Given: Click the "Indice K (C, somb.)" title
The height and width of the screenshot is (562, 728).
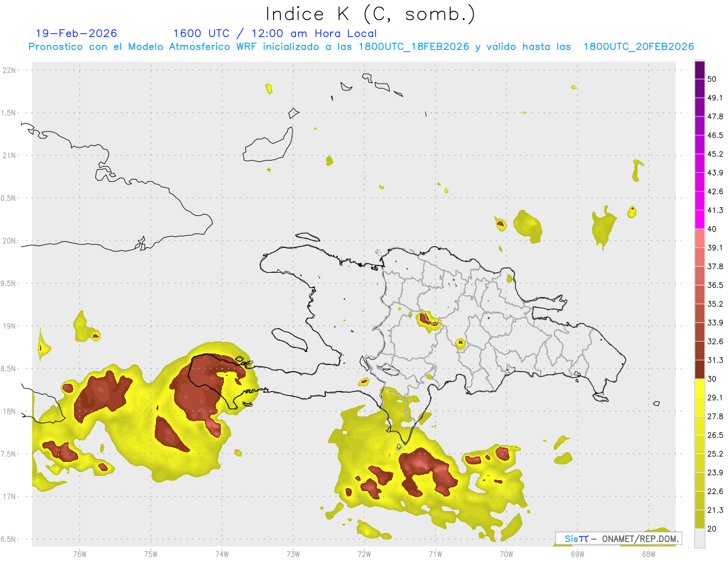Looking at the screenshot, I should (x=371, y=13).
